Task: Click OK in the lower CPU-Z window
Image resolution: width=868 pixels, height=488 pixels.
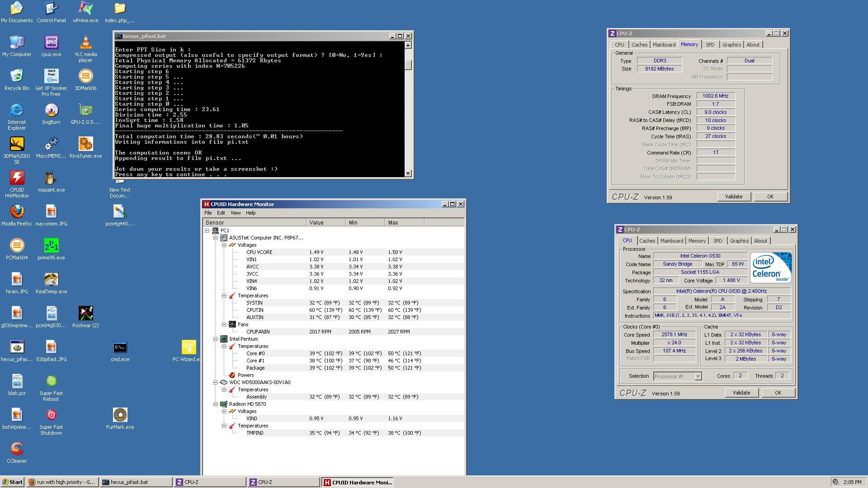Action: (x=778, y=393)
